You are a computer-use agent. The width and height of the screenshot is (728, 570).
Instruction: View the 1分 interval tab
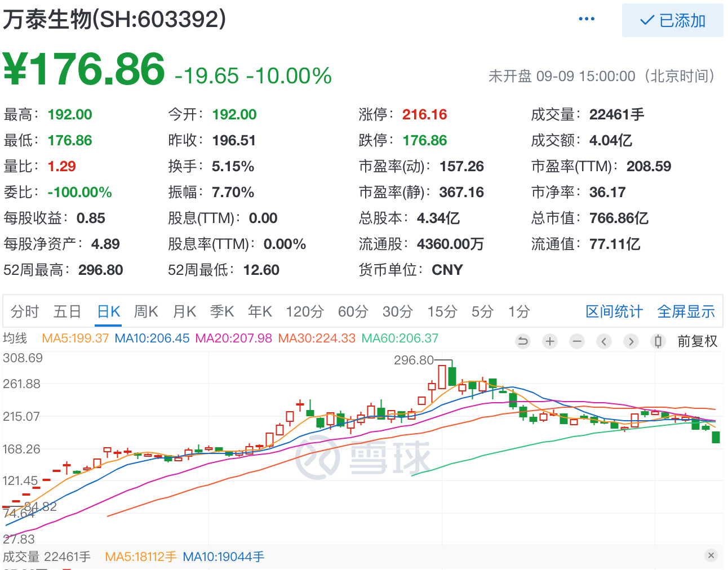519,311
